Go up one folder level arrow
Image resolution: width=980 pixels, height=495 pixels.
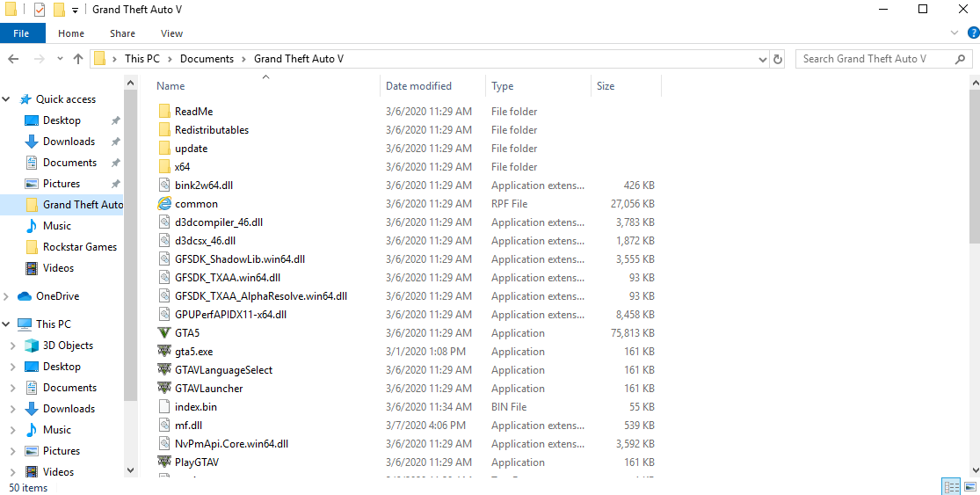[x=78, y=59]
